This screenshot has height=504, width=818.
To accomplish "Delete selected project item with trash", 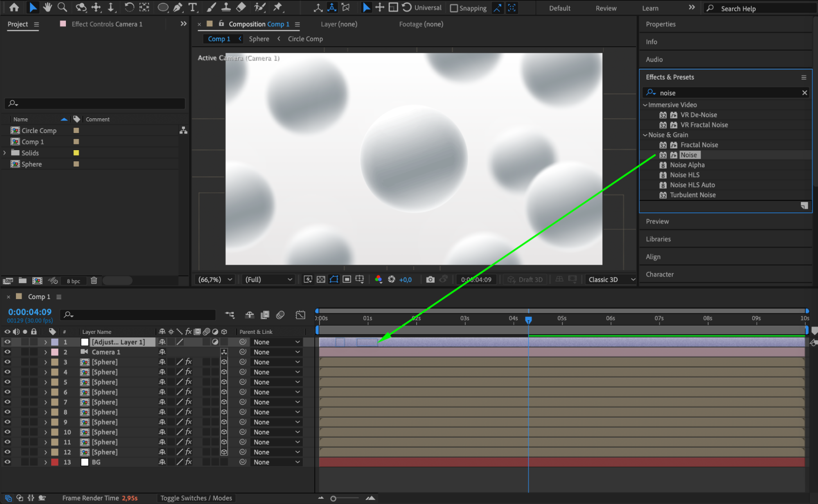I will click(94, 281).
